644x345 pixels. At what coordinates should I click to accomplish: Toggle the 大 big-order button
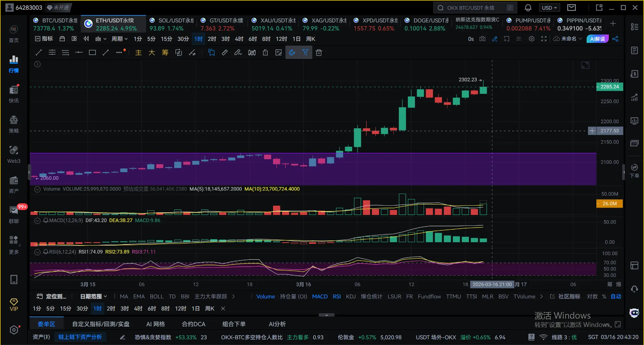152,53
